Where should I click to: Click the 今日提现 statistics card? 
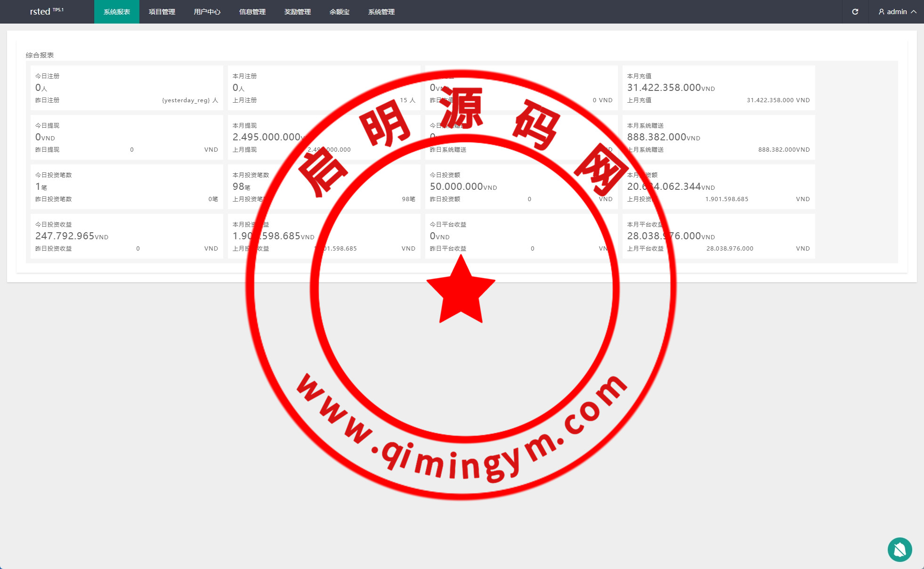click(127, 138)
